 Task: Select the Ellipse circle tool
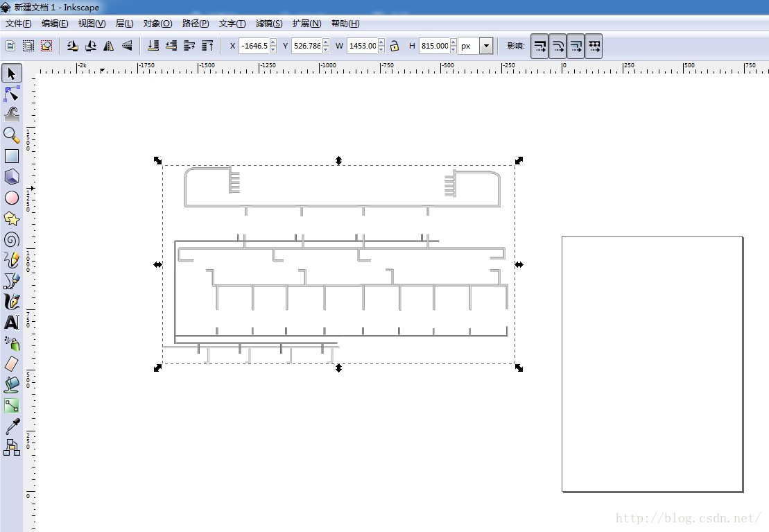click(x=12, y=198)
